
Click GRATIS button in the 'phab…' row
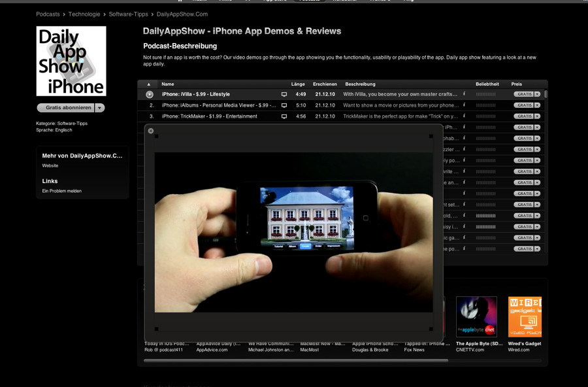pyautogui.click(x=524, y=139)
